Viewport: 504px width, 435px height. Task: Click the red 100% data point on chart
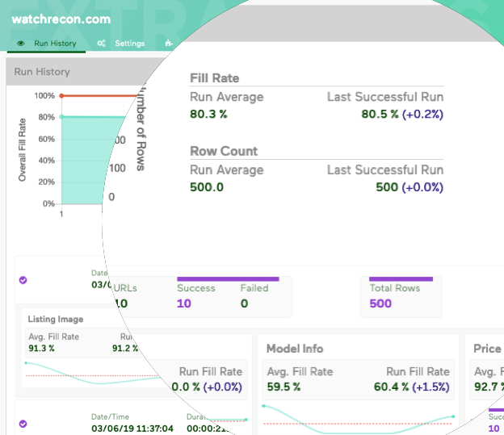click(x=61, y=96)
